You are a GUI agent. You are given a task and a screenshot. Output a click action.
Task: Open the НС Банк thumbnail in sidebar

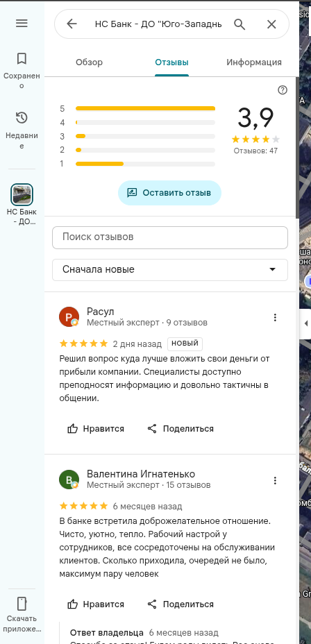(22, 195)
